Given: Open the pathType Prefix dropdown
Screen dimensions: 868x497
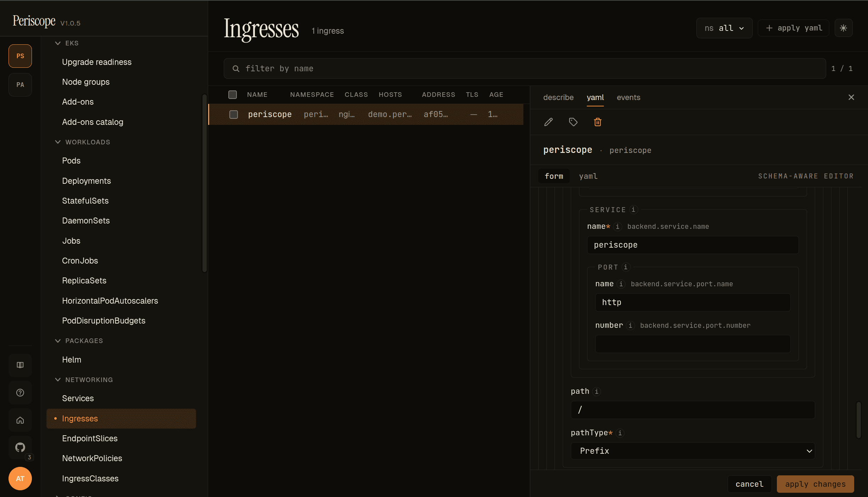Looking at the screenshot, I should 693,451.
